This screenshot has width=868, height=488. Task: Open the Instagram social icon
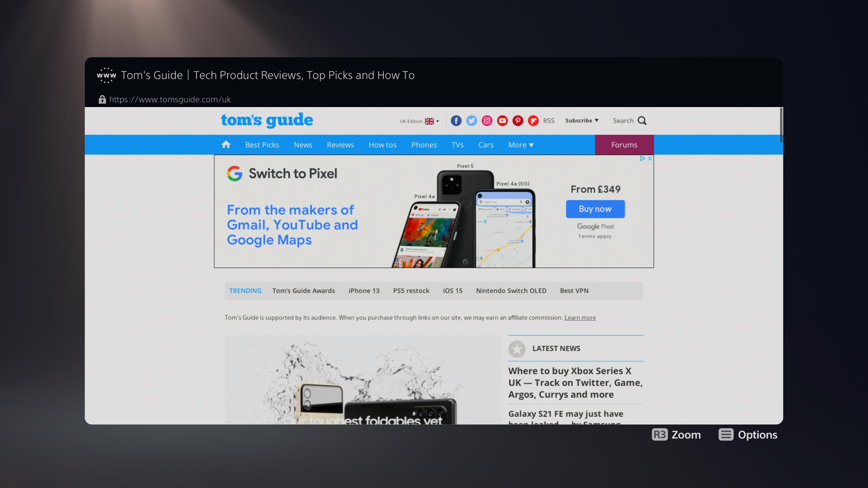click(x=487, y=121)
